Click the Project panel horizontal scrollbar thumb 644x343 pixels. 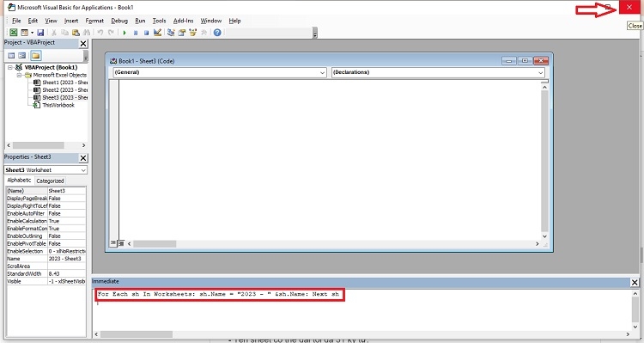click(x=38, y=145)
